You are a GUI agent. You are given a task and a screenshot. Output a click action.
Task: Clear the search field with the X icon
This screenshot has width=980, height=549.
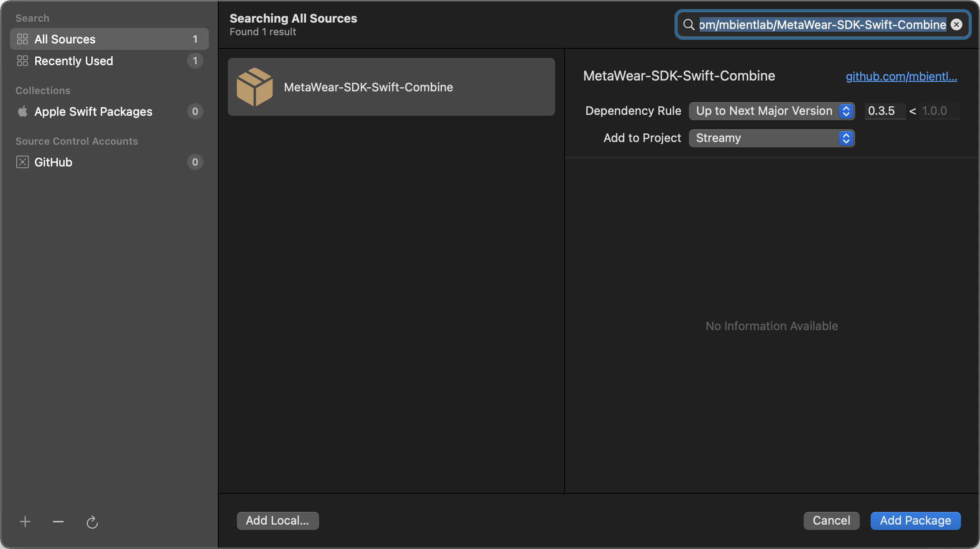click(956, 24)
